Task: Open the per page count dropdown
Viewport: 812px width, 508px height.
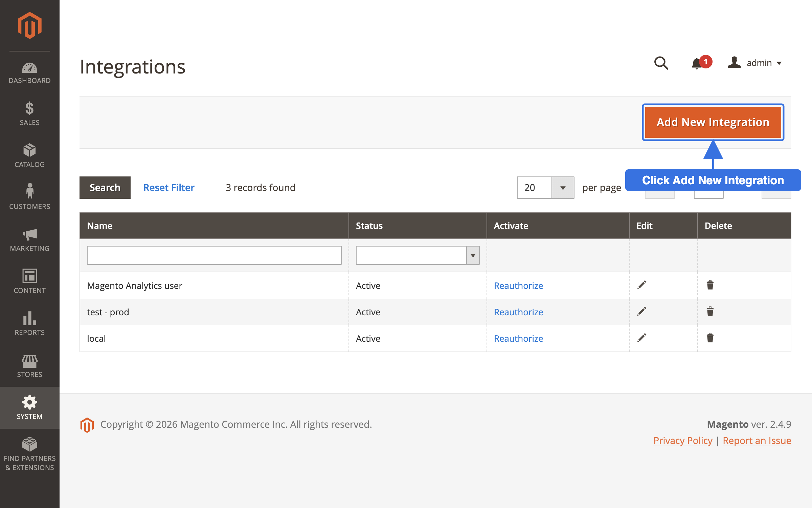Action: (545, 188)
